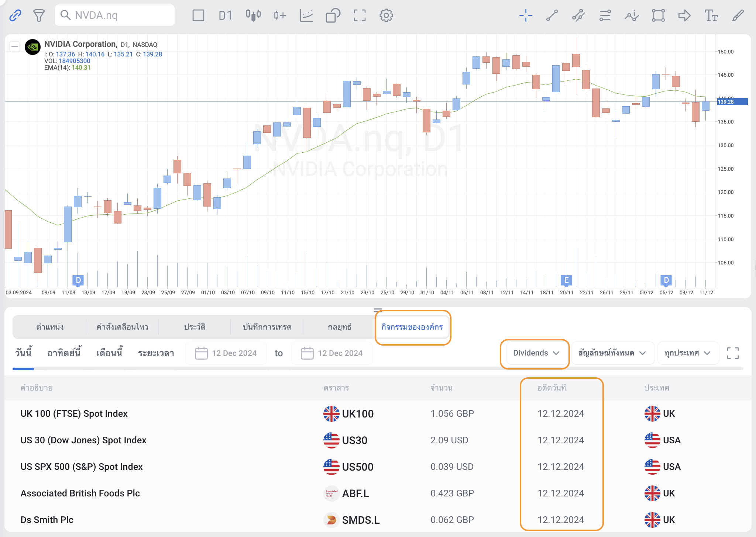Switch to the ประวัติ tab
This screenshot has height=537, width=756.
pyautogui.click(x=195, y=327)
